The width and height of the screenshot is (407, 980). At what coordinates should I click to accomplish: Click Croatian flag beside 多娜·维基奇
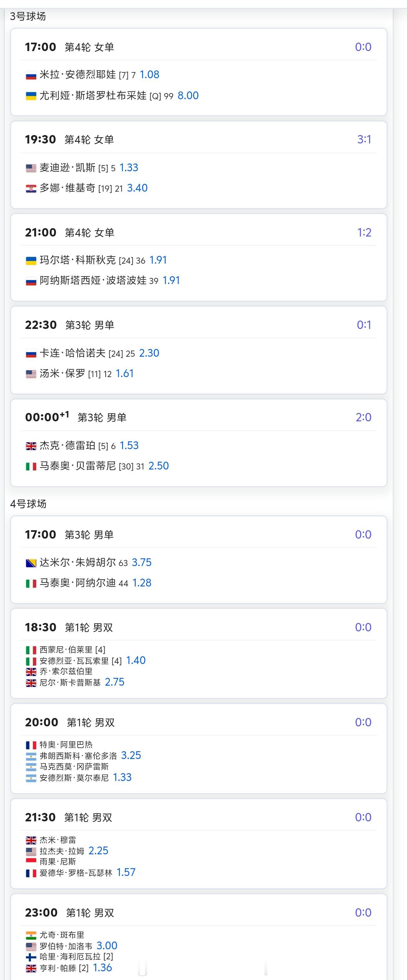pos(31,188)
